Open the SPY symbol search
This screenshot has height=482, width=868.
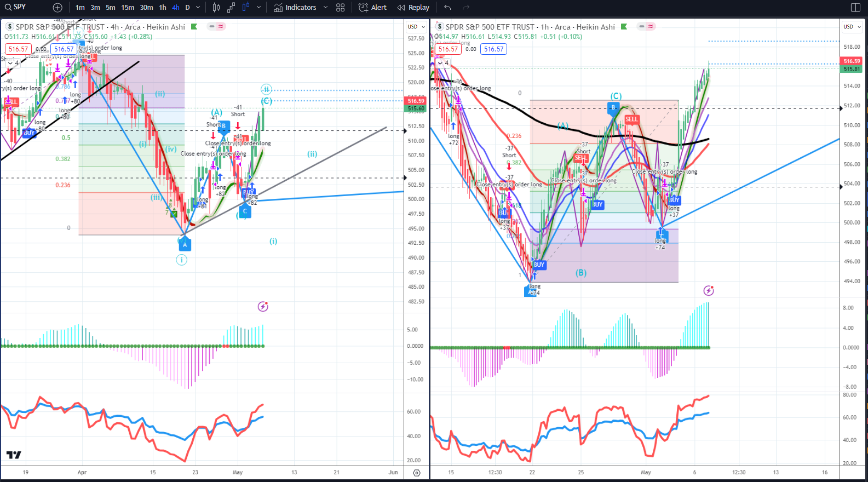coord(16,7)
